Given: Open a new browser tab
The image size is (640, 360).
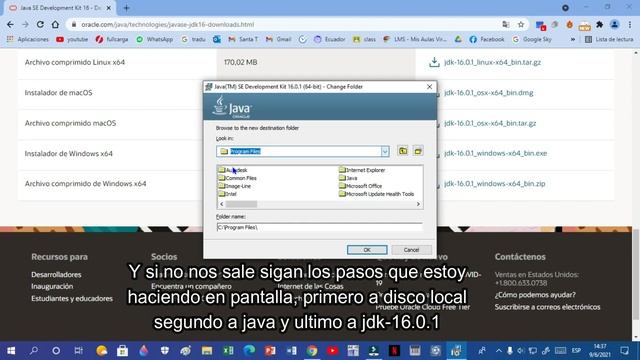Looking at the screenshot, I should pyautogui.click(x=127, y=8).
